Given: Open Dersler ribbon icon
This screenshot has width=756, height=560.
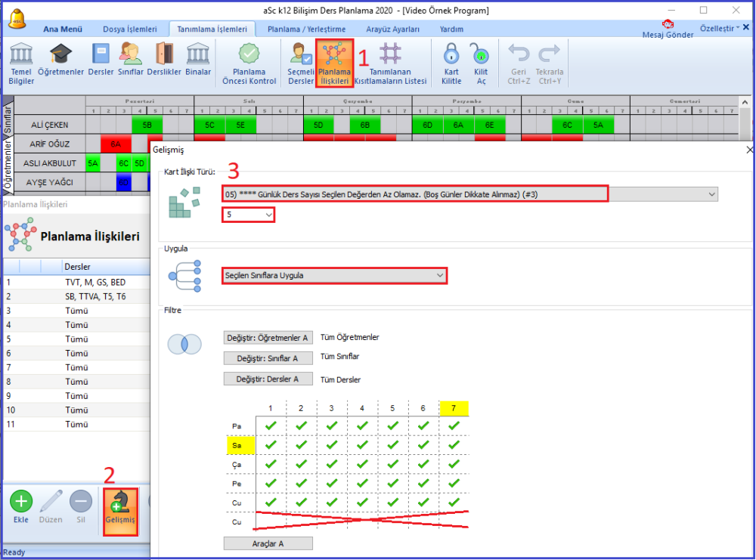Looking at the screenshot, I should point(101,59).
